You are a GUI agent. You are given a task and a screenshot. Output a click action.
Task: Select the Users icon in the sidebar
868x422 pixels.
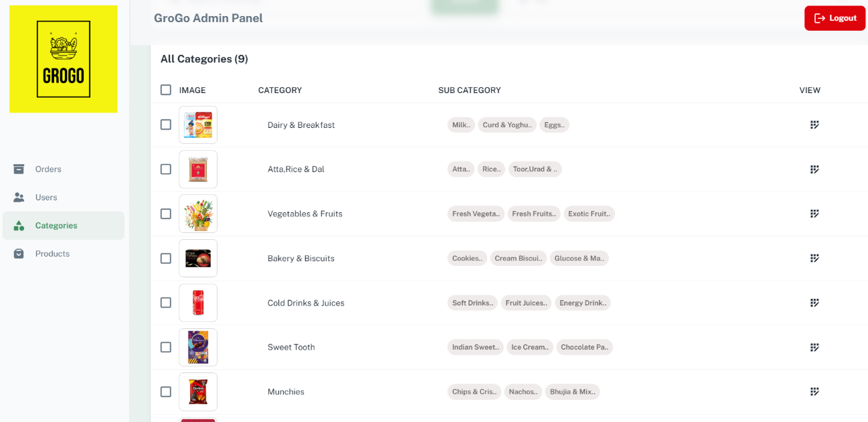click(x=20, y=197)
